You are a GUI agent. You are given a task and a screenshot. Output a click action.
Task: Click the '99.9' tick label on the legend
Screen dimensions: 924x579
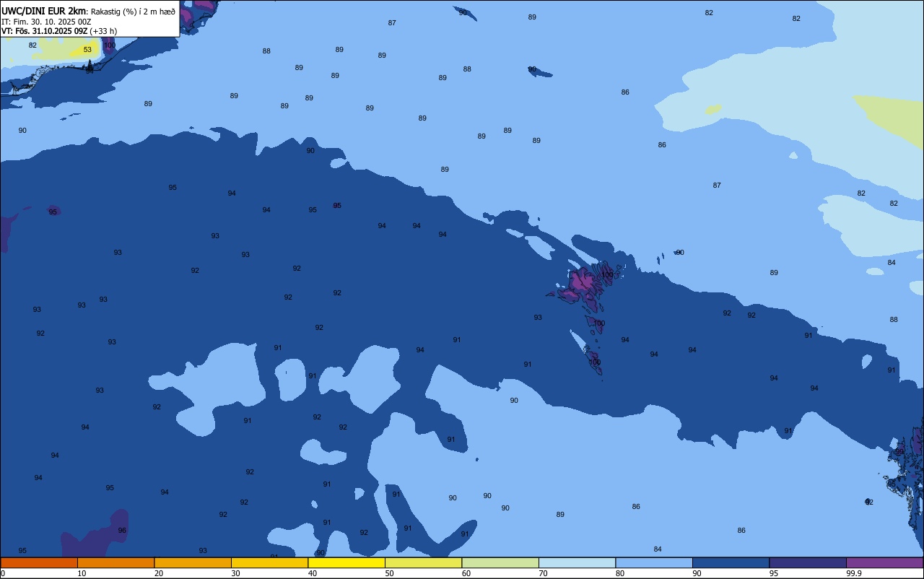[854, 573]
